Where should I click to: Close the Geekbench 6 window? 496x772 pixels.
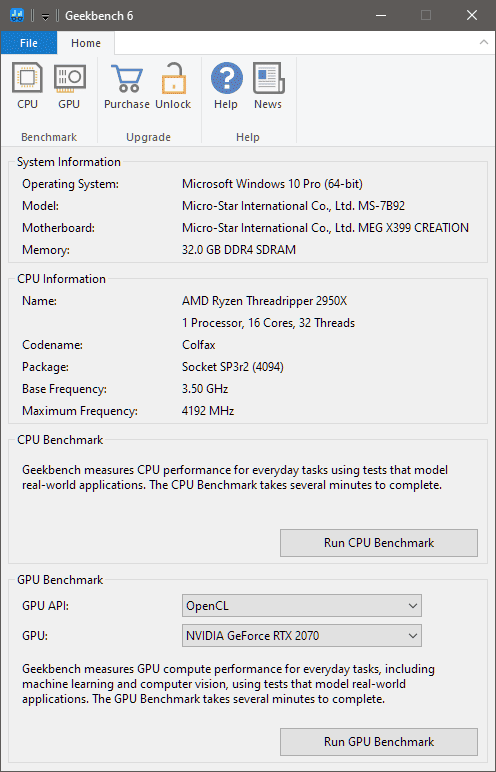click(472, 15)
